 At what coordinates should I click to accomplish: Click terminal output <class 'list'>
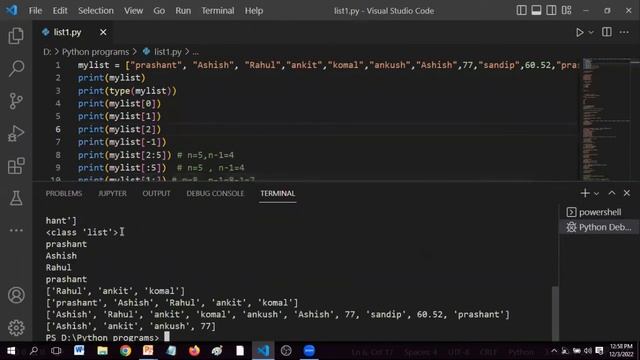(x=82, y=232)
